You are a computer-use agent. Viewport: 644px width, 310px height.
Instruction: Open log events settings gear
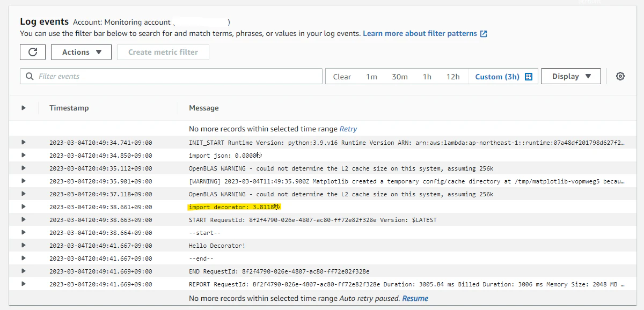(620, 76)
